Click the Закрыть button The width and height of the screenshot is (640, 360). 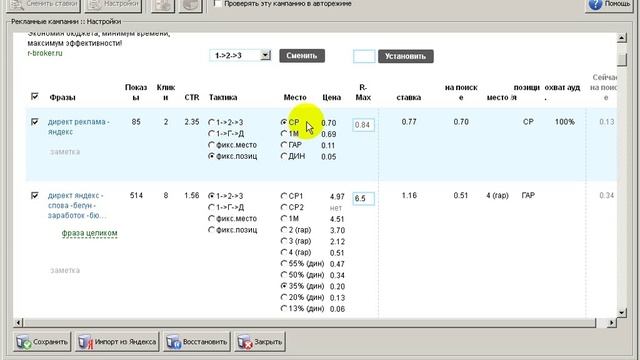click(260, 342)
